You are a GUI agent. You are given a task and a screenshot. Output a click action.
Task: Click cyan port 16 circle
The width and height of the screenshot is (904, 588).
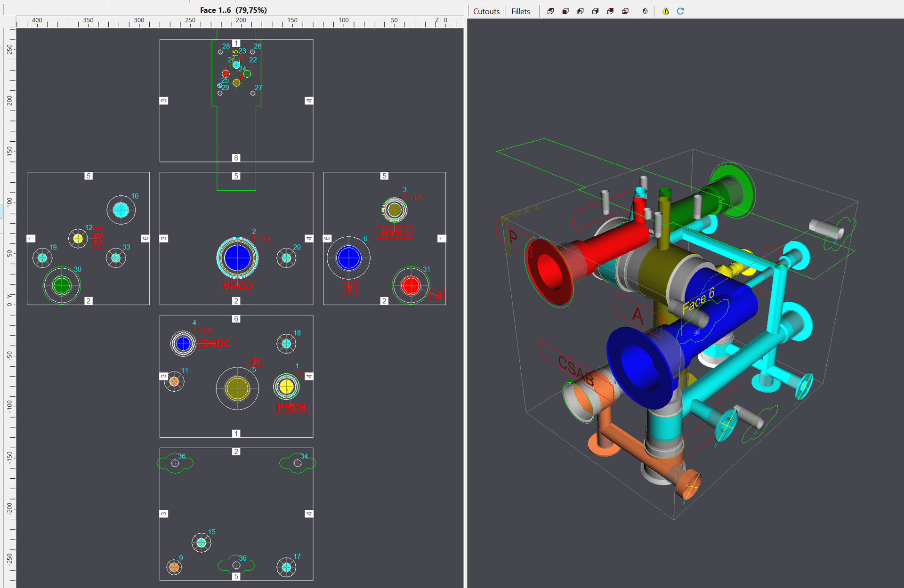point(121,210)
